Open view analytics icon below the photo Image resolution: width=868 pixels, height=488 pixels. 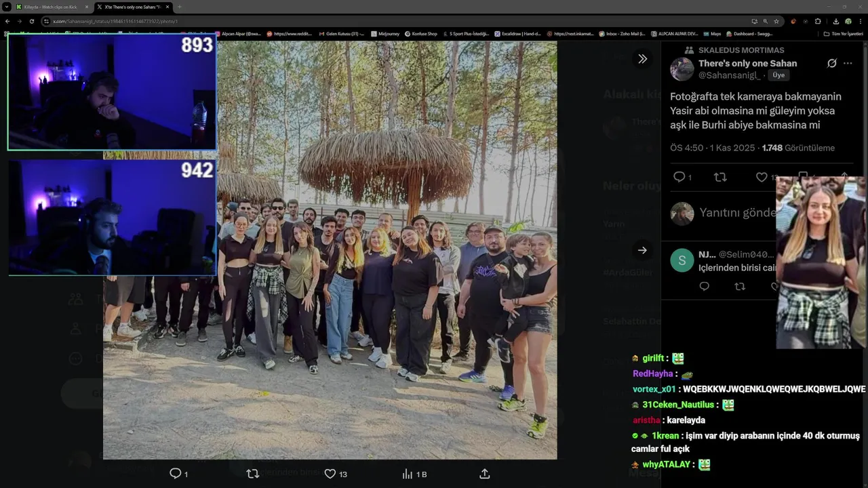pos(408,474)
